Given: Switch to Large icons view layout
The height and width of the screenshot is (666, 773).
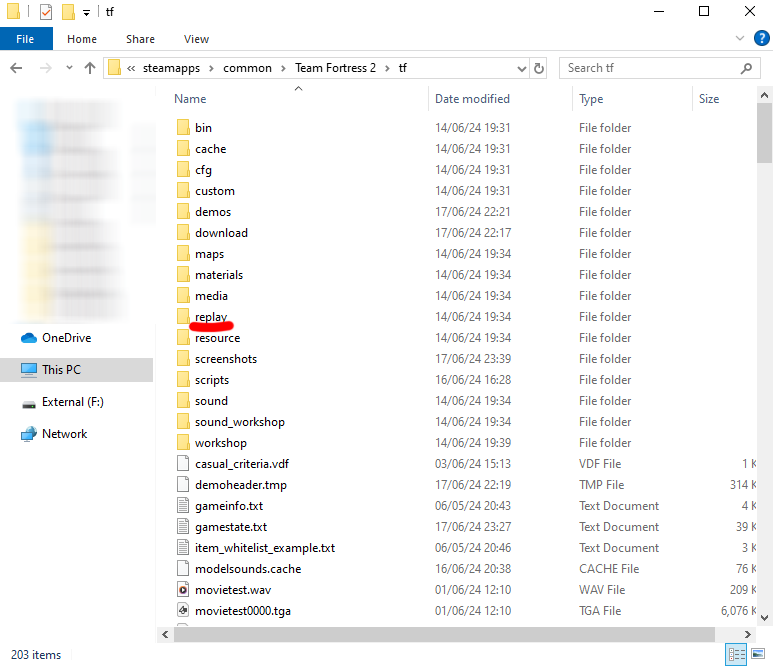Looking at the screenshot, I should pos(758,654).
